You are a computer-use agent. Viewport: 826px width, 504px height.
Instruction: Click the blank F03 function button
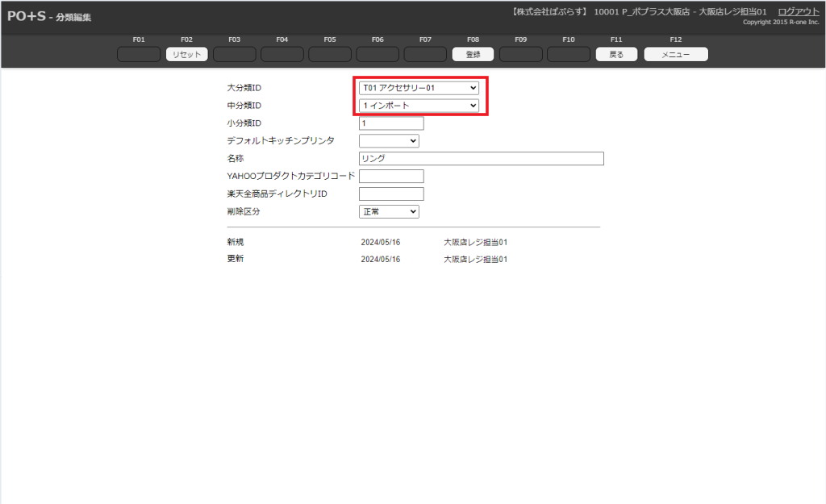pyautogui.click(x=234, y=55)
